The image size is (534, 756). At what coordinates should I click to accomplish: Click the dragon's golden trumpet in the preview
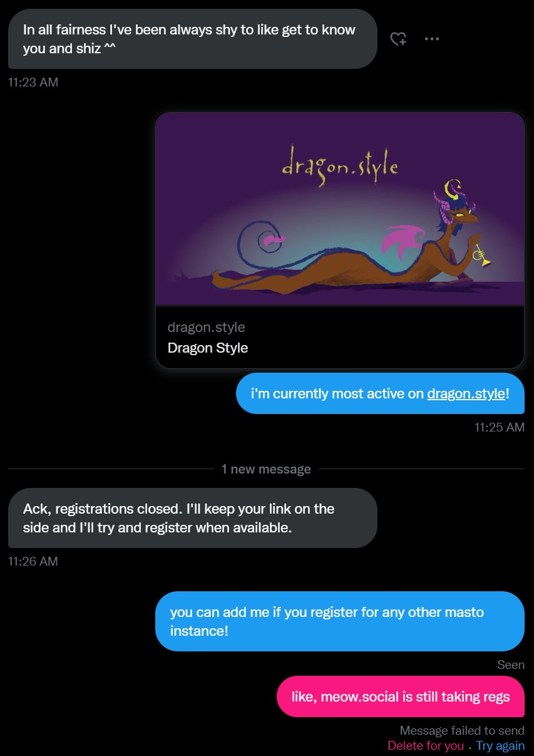(482, 254)
